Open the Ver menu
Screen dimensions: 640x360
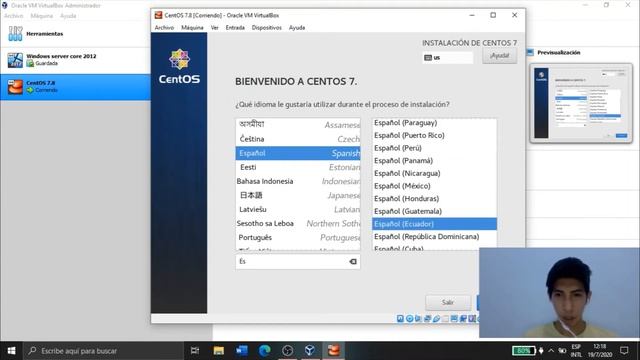(x=215, y=27)
